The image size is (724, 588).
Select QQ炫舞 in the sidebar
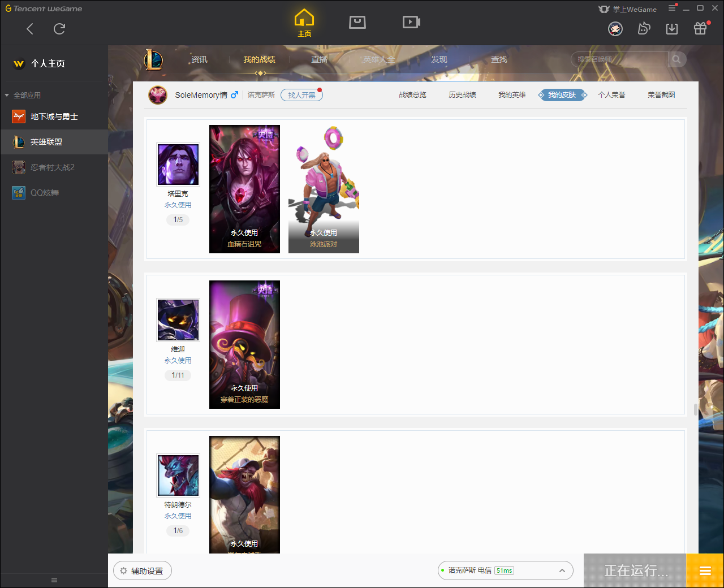tap(54, 193)
